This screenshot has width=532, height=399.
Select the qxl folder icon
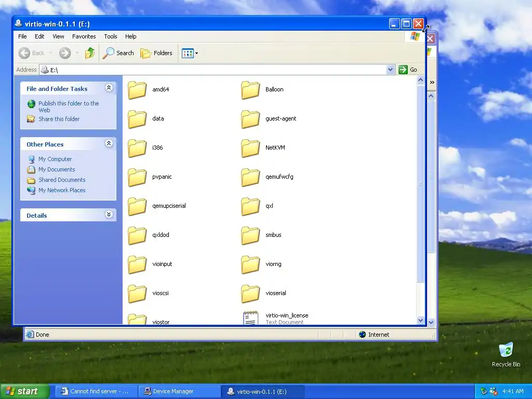(250, 206)
